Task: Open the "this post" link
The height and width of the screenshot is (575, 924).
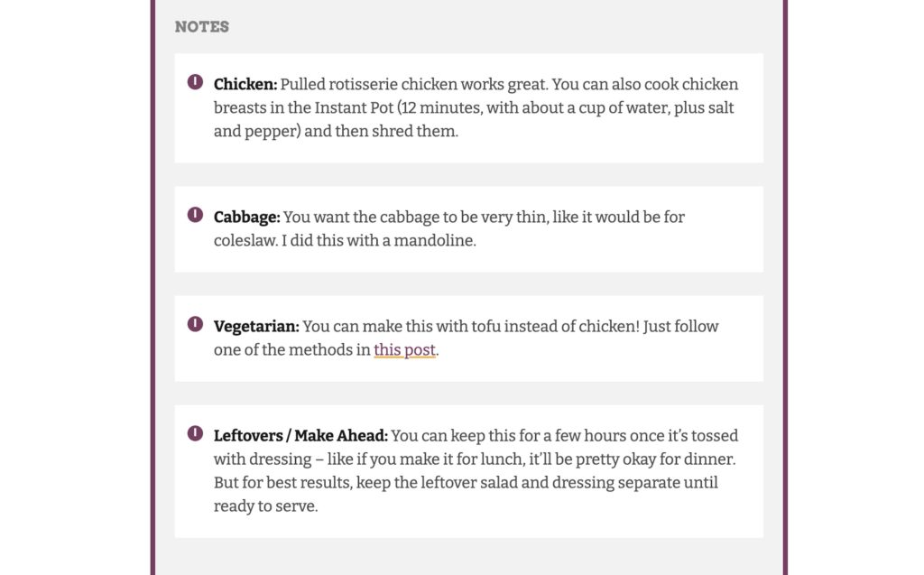Action: (x=405, y=349)
